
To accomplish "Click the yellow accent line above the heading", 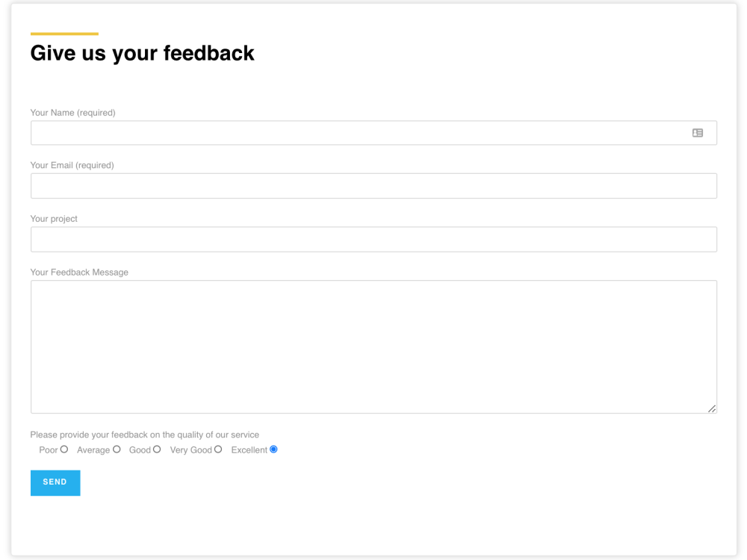I will click(x=63, y=33).
